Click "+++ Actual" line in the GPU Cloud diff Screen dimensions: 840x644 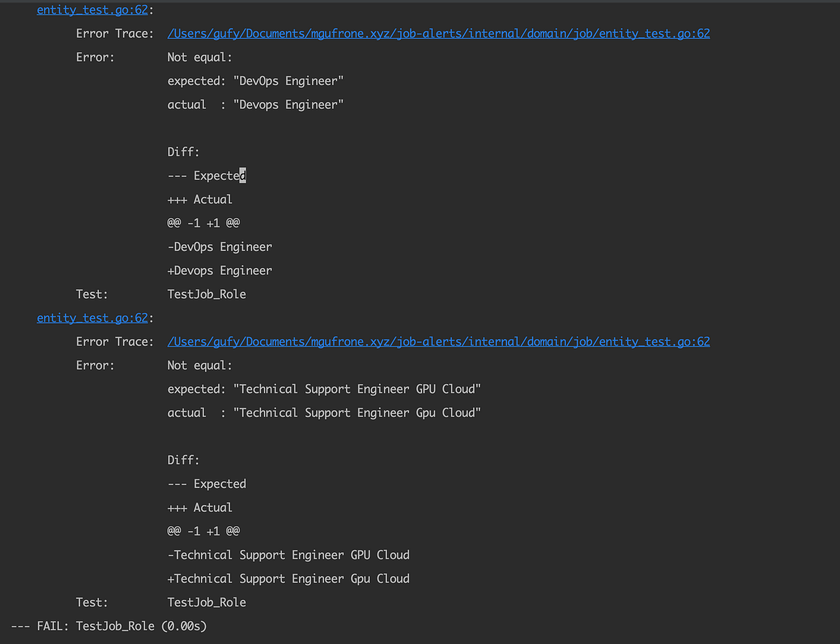[x=200, y=508]
